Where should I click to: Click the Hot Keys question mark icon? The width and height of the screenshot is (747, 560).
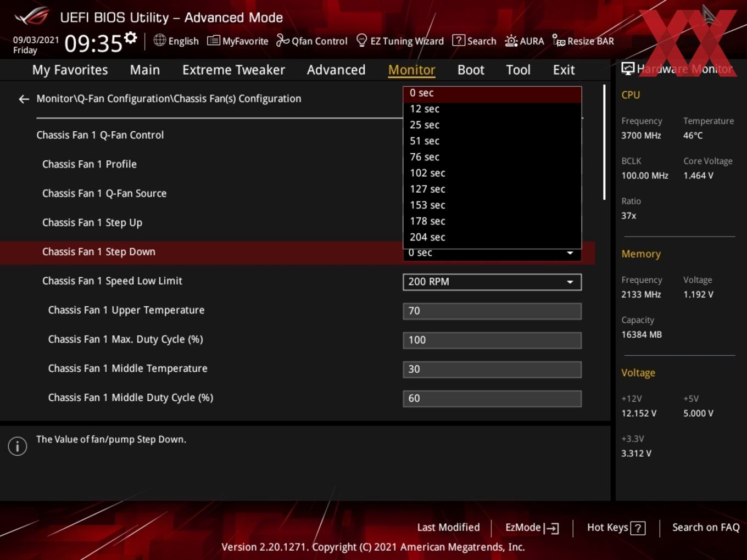point(638,528)
